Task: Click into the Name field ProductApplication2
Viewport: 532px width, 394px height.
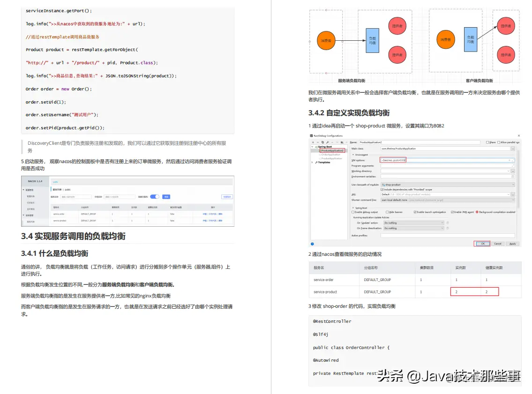Action: click(419, 142)
